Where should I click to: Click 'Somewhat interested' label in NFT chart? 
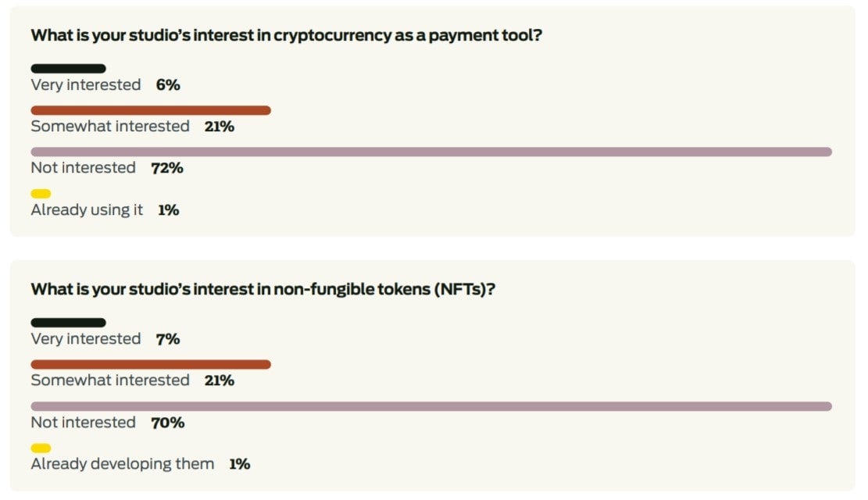tap(110, 380)
